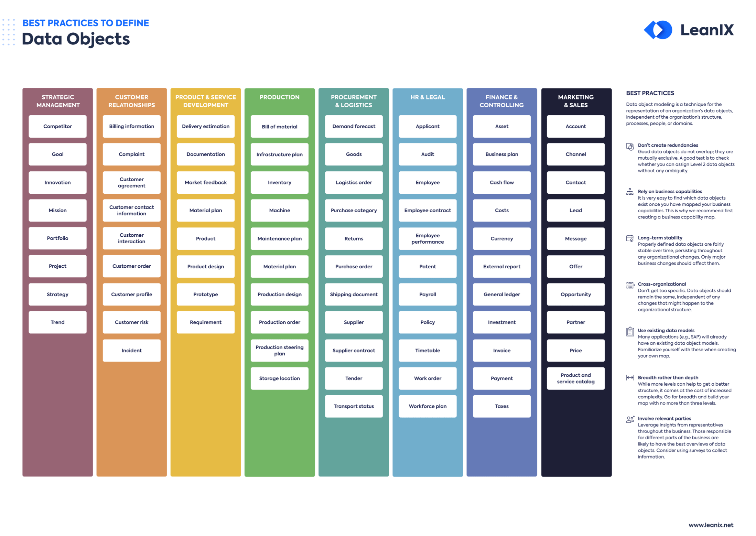Click the Involve relevant parties people icon
756x536 pixels.
click(630, 419)
